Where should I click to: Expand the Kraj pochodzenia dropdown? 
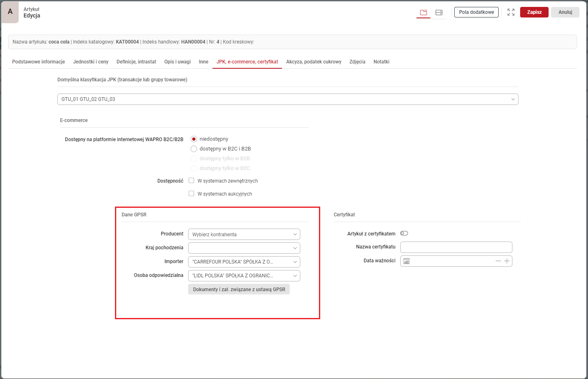tap(244, 248)
